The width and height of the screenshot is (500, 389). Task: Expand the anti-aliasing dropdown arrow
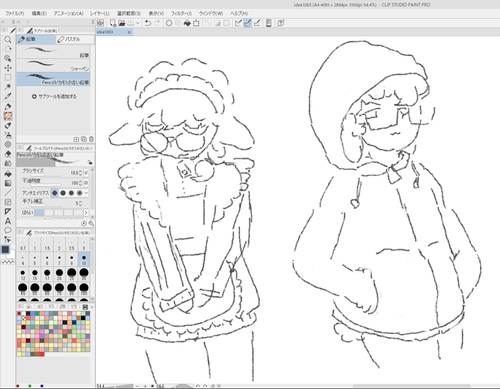87,193
